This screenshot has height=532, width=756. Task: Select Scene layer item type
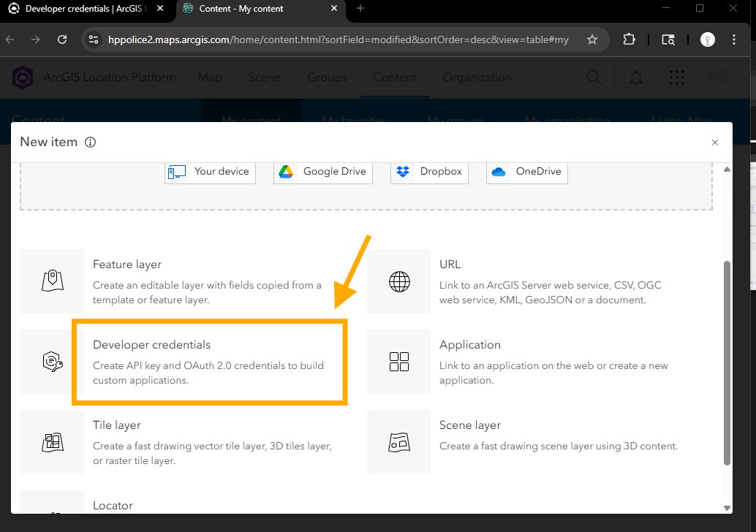pyautogui.click(x=529, y=442)
